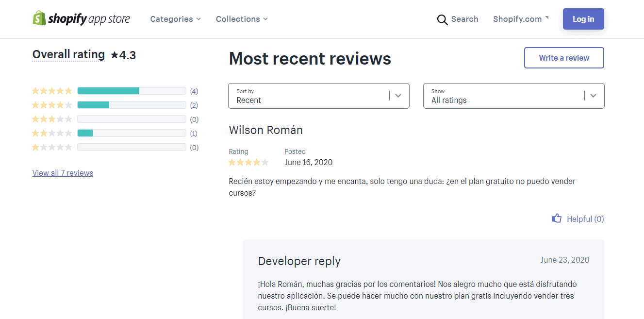Click the Write a review button
The image size is (644, 319).
tap(564, 58)
